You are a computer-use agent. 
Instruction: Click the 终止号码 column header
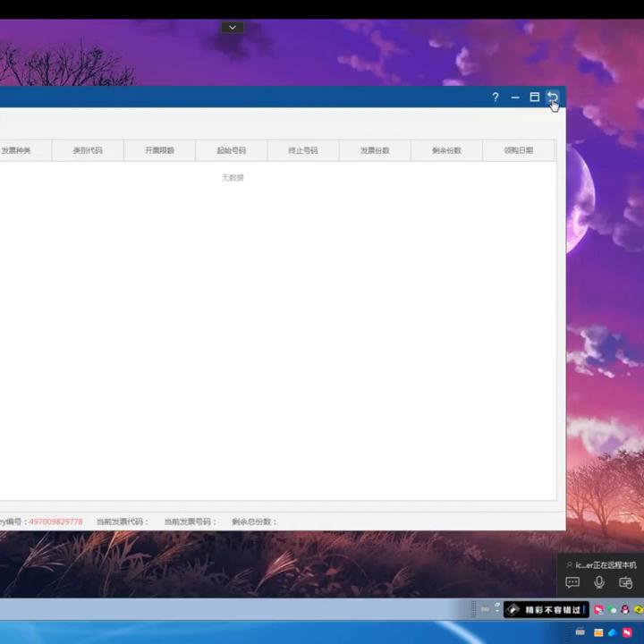click(303, 150)
